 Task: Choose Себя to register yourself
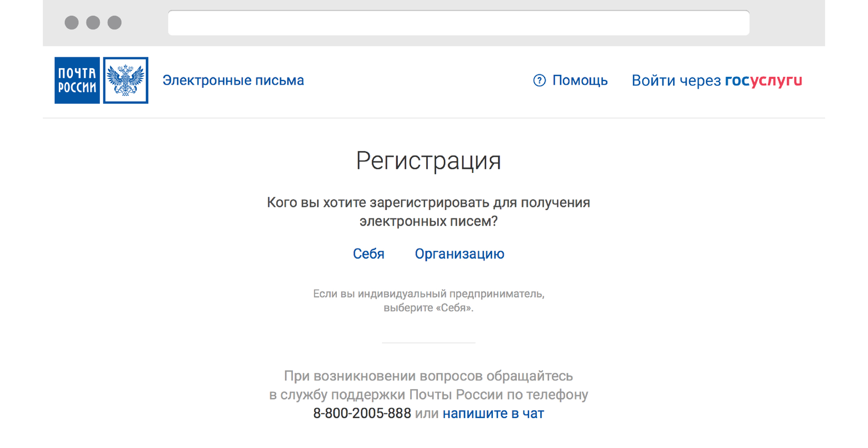(x=368, y=254)
